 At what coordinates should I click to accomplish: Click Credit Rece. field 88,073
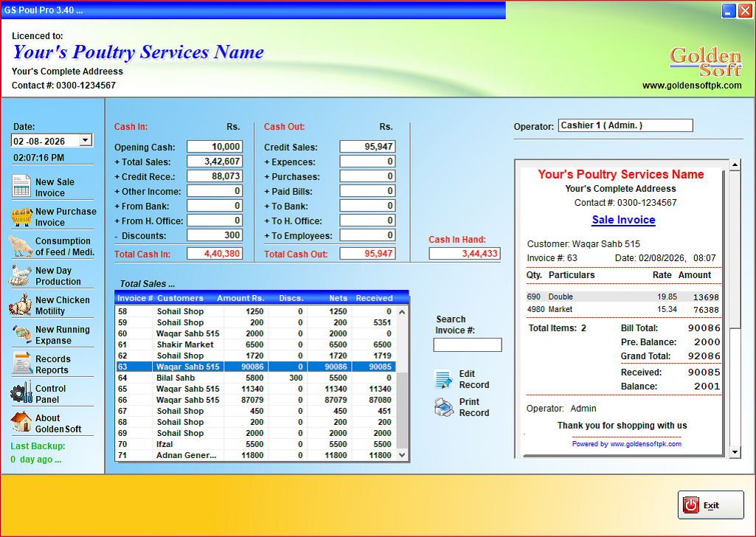point(215,176)
